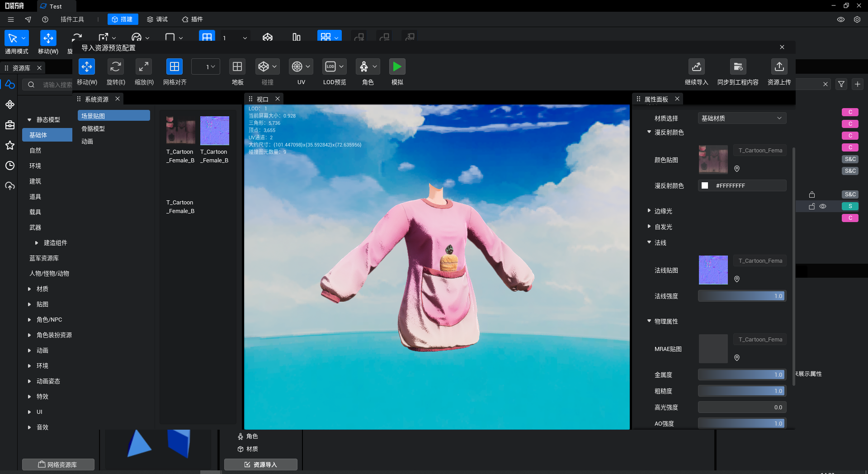868x474 pixels.
Task: Expand the materials (材质) tree node
Action: pos(29,289)
